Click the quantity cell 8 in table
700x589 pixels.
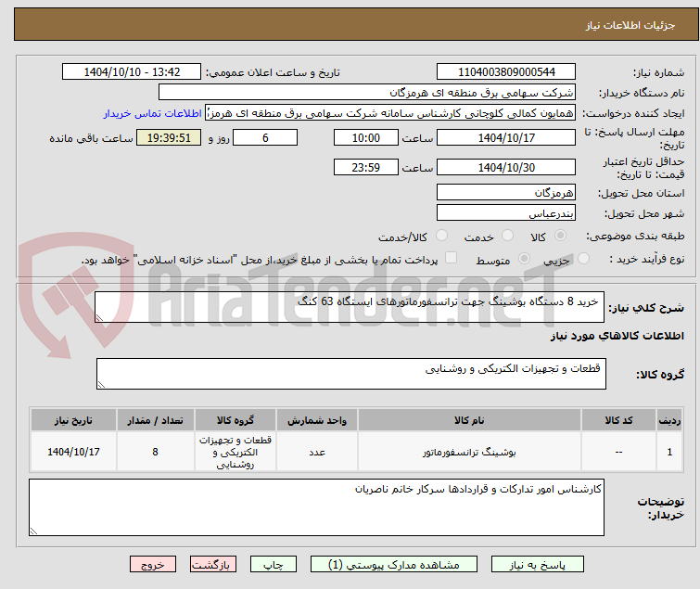(x=156, y=452)
